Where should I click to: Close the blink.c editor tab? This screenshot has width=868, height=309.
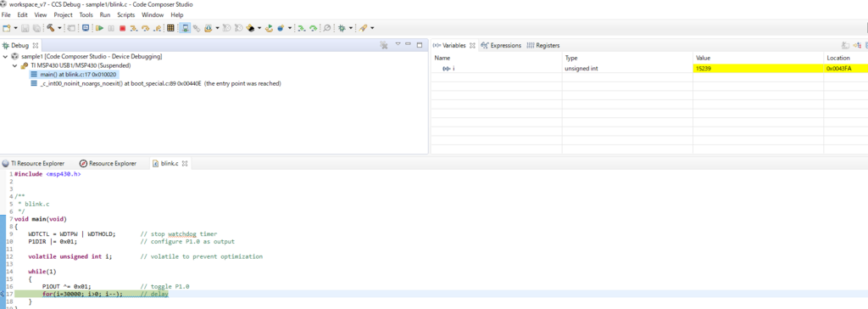tap(186, 164)
